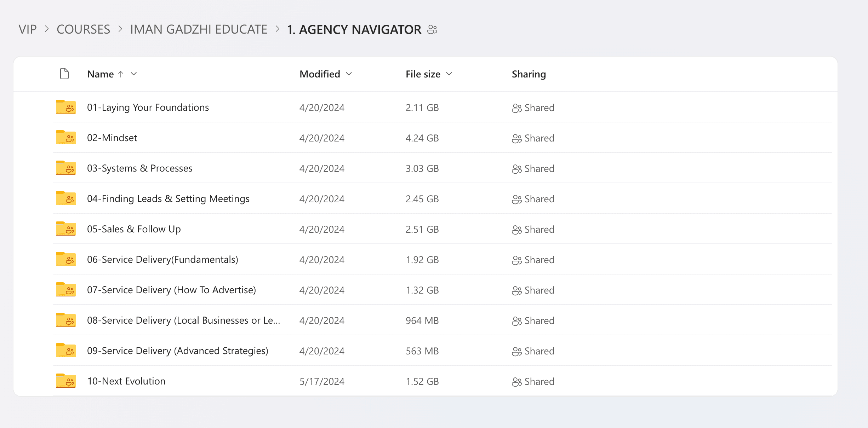
Task: Click the Shared status for 04-Finding Leads row
Action: pos(533,199)
